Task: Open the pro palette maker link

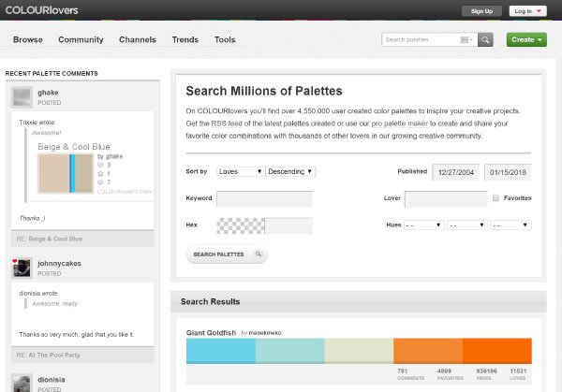Action: pos(400,123)
